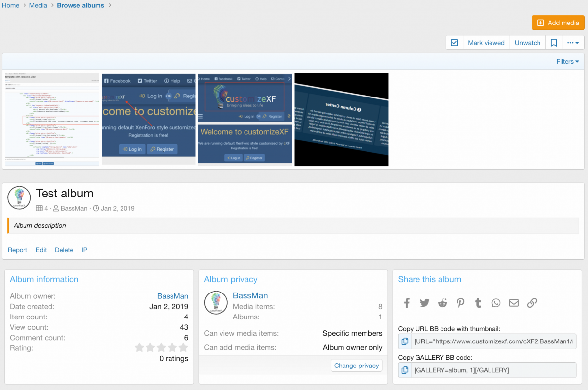
Task: Click BassMan author link under album title
Action: tap(73, 208)
